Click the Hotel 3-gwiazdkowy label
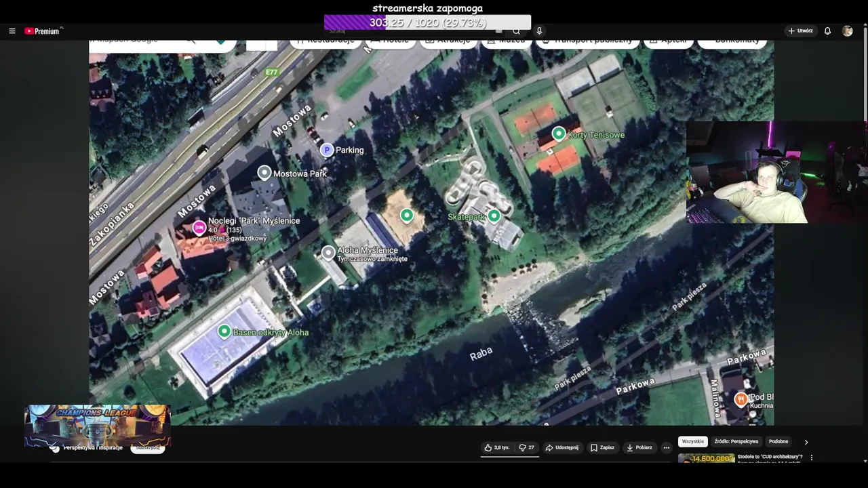 [237, 239]
